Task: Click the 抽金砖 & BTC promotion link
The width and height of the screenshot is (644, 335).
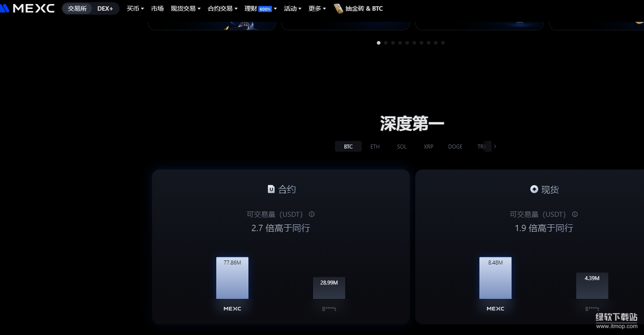Action: tap(364, 8)
